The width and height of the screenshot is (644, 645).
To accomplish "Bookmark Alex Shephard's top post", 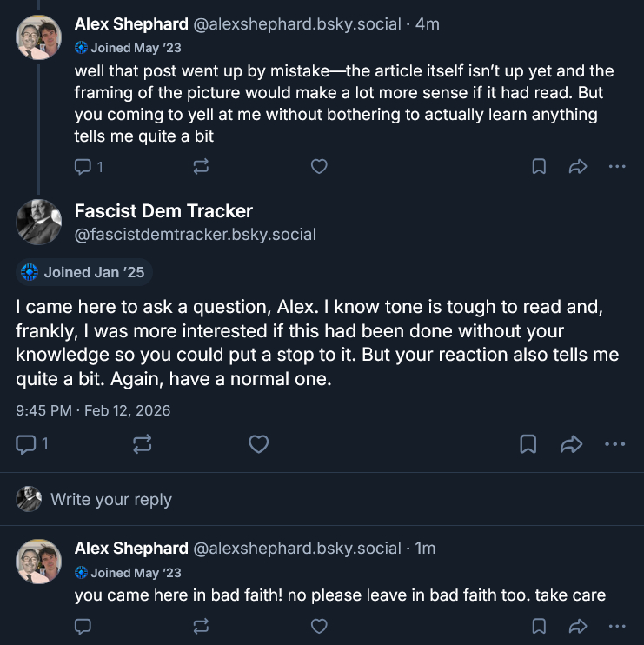I will (539, 166).
